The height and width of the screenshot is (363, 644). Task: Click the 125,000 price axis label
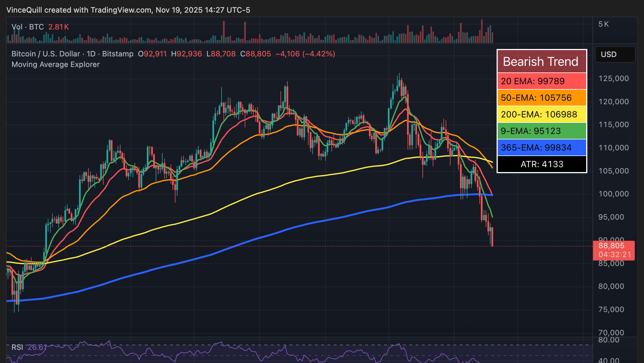click(x=613, y=78)
